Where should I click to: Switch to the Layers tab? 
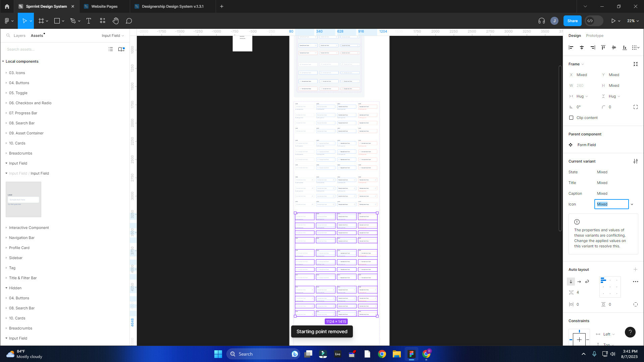pos(19,36)
